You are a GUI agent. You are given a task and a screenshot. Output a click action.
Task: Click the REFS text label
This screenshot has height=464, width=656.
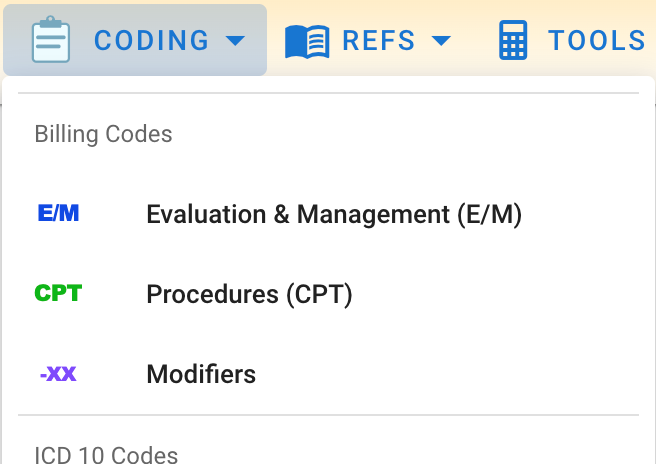click(379, 41)
